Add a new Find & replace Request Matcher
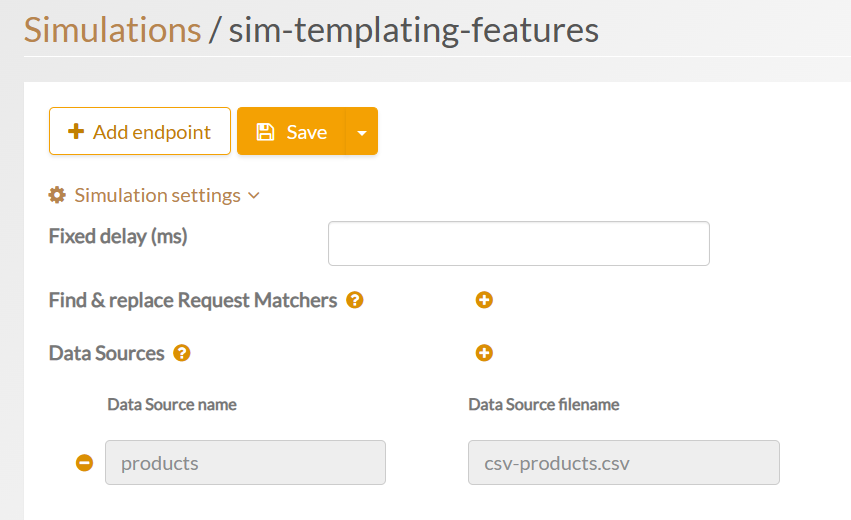The height and width of the screenshot is (520, 851). 484,300
